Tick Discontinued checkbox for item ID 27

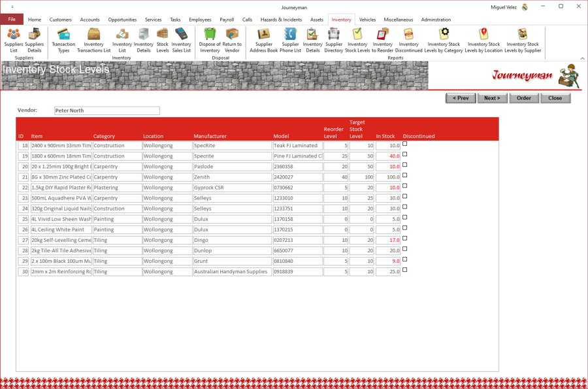click(404, 238)
